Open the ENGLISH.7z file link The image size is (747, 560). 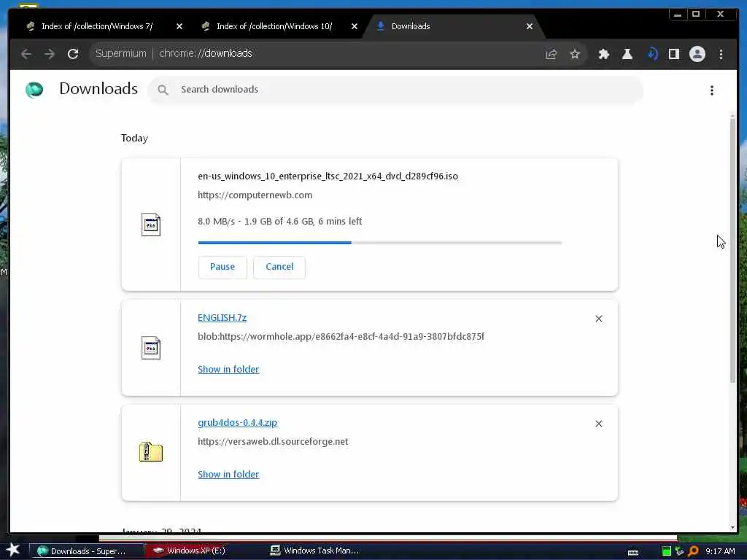[x=222, y=318]
